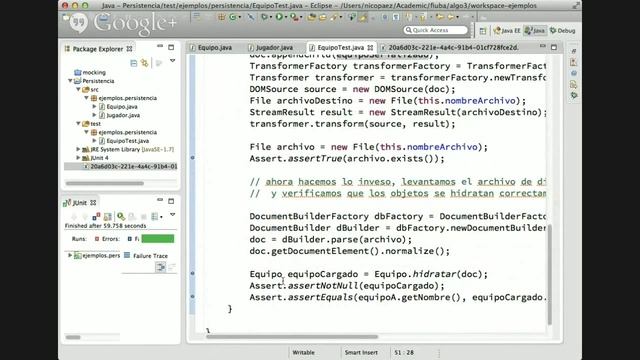640x360 pixels.
Task: Click the Open Perspective icon
Action: [483, 31]
